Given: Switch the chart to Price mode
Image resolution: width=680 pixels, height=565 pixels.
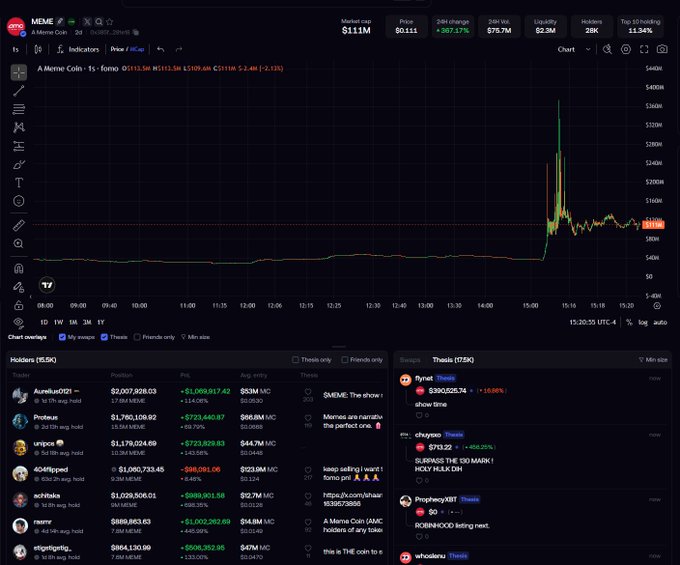Looking at the screenshot, I should (x=117, y=49).
